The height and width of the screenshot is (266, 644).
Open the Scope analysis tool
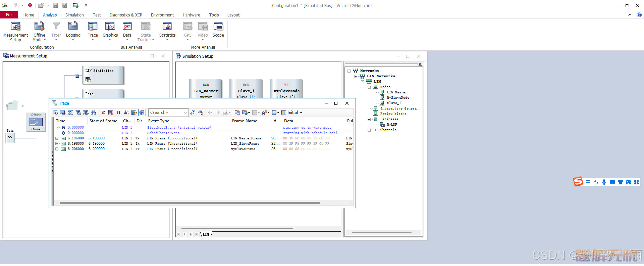218,30
